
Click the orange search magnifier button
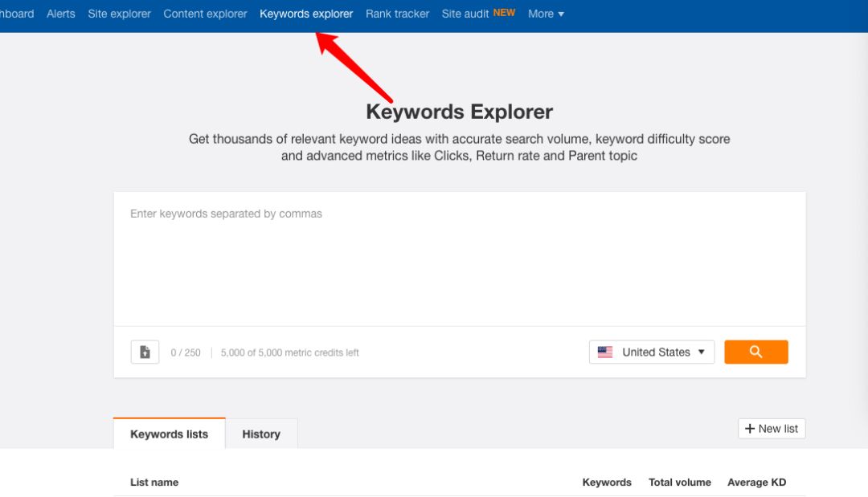(x=755, y=352)
